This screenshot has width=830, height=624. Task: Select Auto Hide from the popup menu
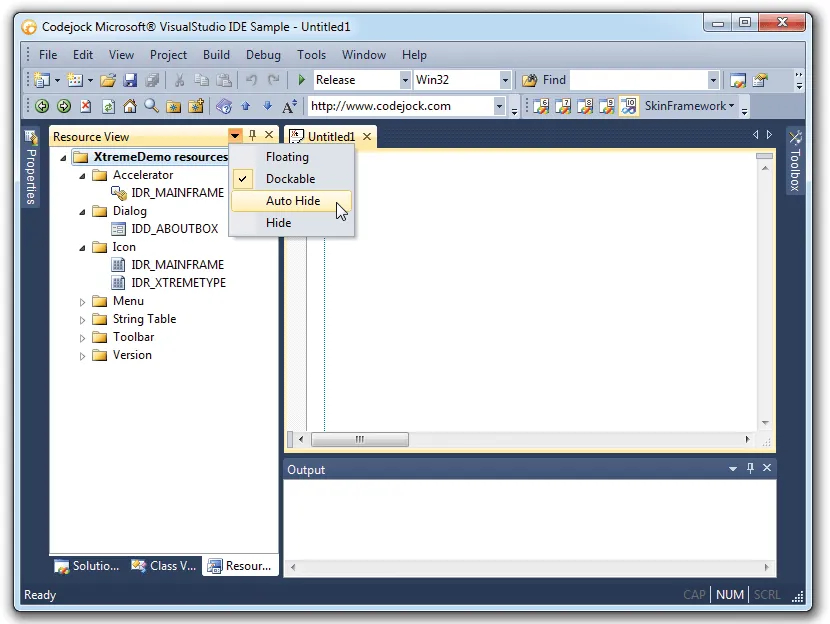pos(292,201)
